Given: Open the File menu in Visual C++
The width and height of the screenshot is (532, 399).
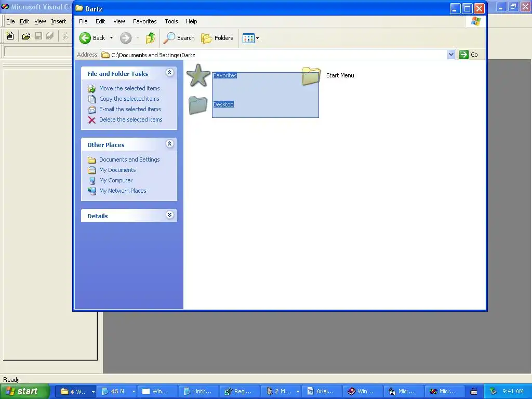Looking at the screenshot, I should [x=10, y=21].
